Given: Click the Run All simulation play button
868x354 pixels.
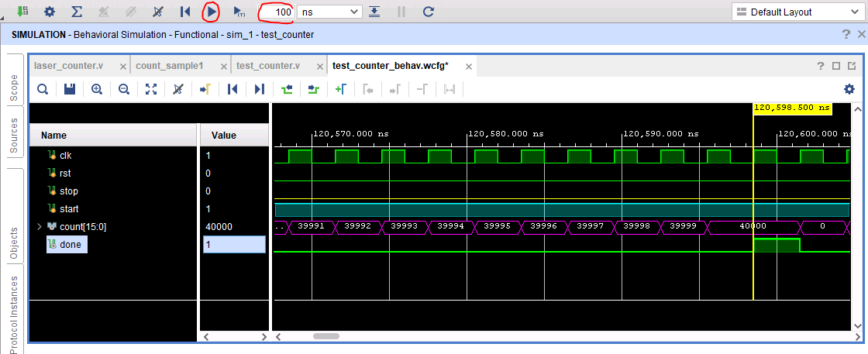Looking at the screenshot, I should (x=211, y=12).
